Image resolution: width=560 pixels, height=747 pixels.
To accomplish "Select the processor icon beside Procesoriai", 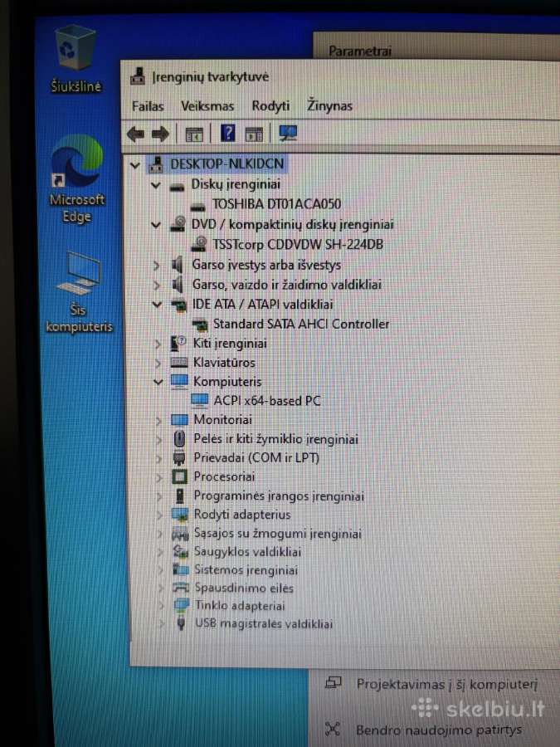I will 179,477.
